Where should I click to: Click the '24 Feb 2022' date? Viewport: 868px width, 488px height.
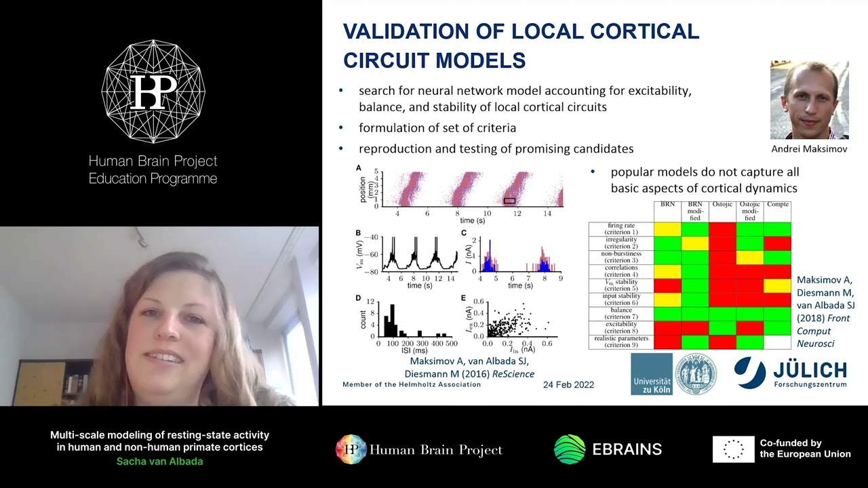pos(568,384)
